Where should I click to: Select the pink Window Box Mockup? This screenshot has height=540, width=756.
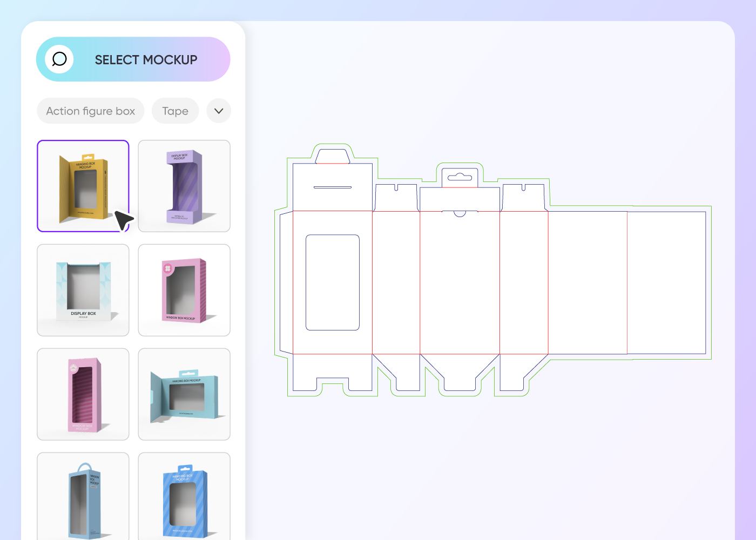point(184,289)
